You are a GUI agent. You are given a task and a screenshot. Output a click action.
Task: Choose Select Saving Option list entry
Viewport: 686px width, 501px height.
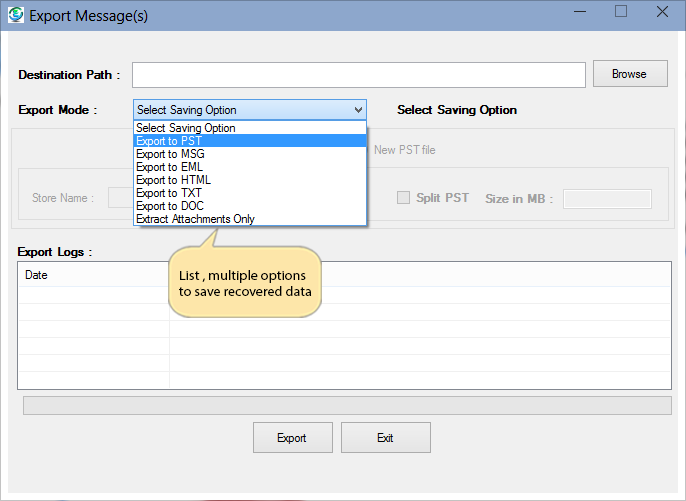186,128
